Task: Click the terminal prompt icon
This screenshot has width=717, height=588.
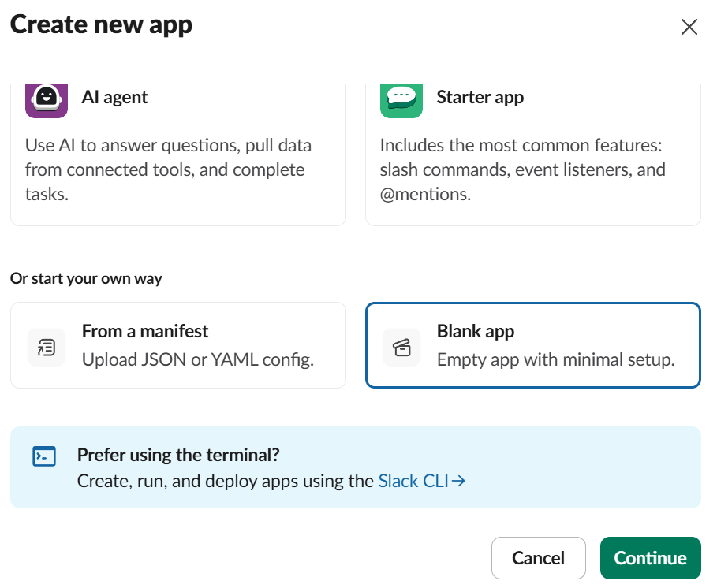Action: (x=44, y=456)
